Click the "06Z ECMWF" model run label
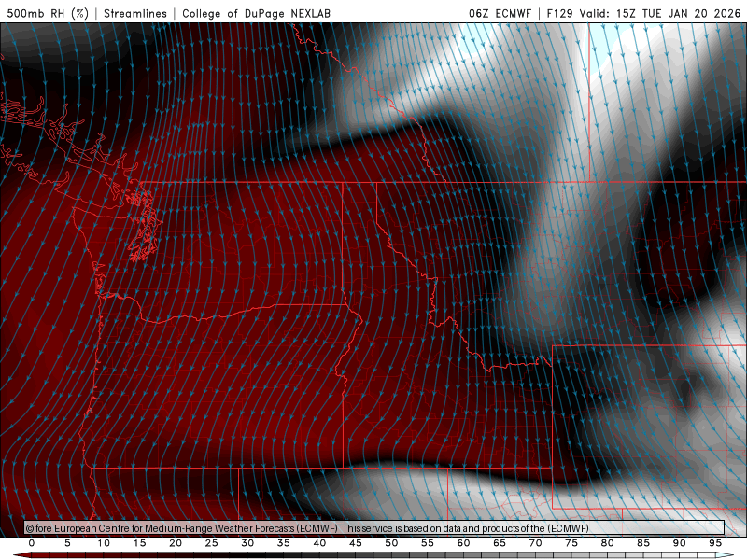747x560 pixels. tap(500, 13)
